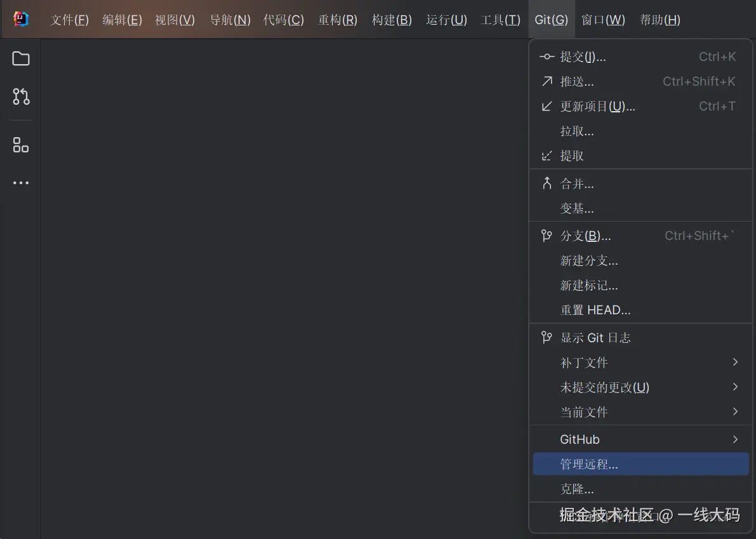
Task: Open the Pull Requests tool window icon
Action: 21,96
